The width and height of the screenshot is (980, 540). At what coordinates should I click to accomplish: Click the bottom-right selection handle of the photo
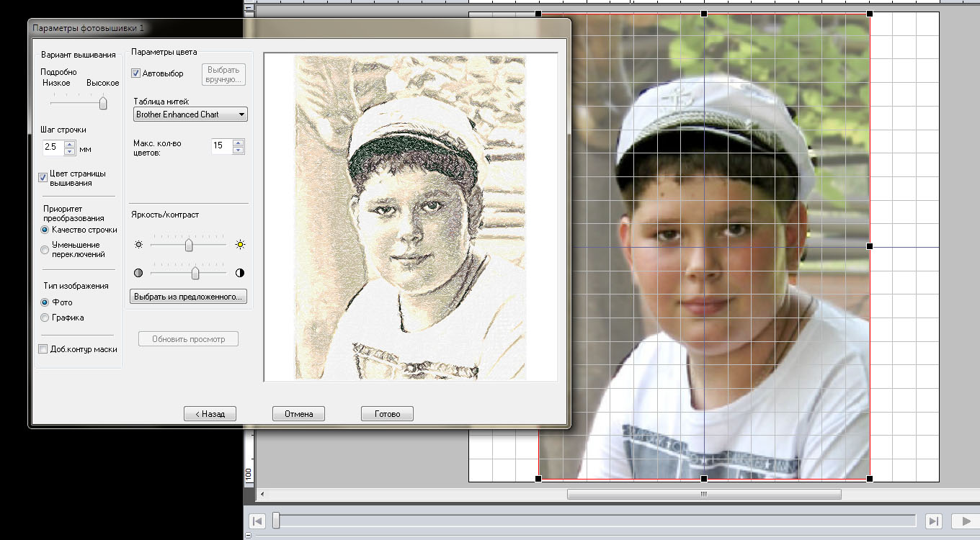point(870,479)
